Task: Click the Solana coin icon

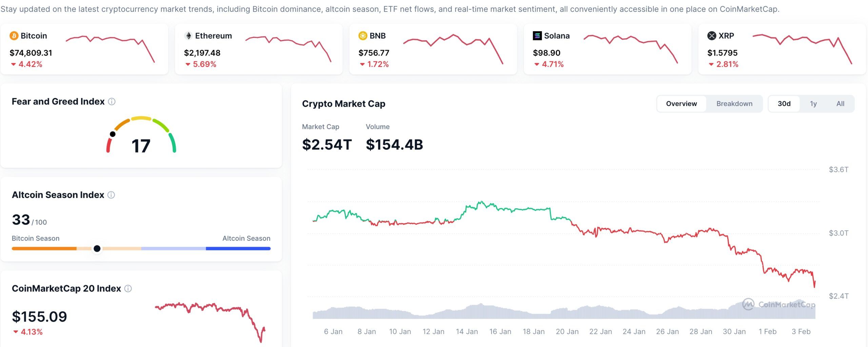Action: [537, 35]
